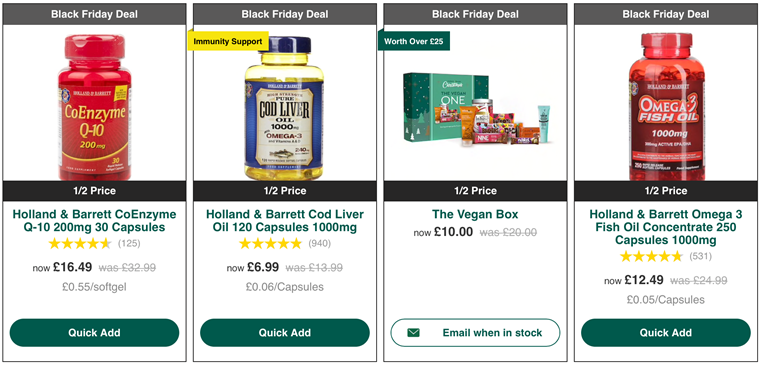762x366 pixels.
Task: Click the yellow Immunity Support badge
Action: (x=228, y=41)
